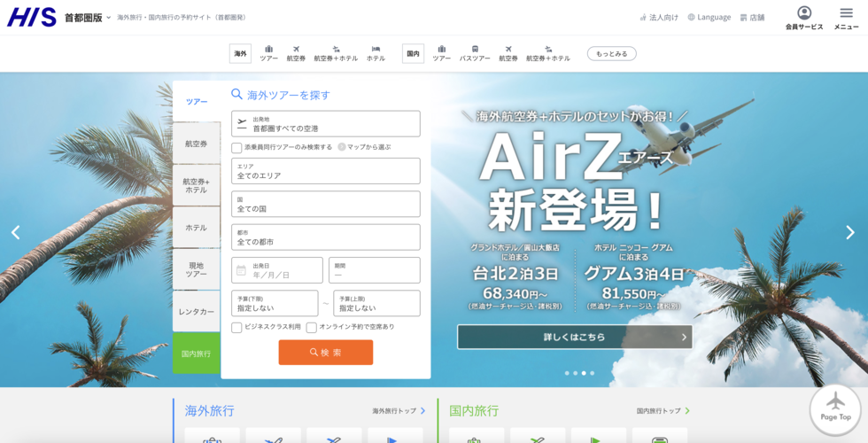This screenshot has height=443, width=868.
Task: Open the hamburger メニュー icon
Action: click(x=846, y=18)
